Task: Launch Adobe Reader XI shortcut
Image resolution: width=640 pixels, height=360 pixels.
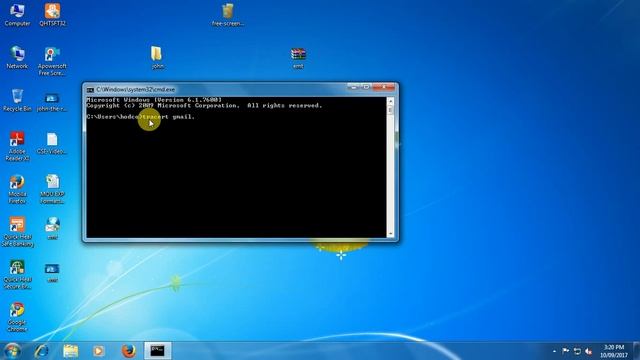Action: click(x=17, y=146)
